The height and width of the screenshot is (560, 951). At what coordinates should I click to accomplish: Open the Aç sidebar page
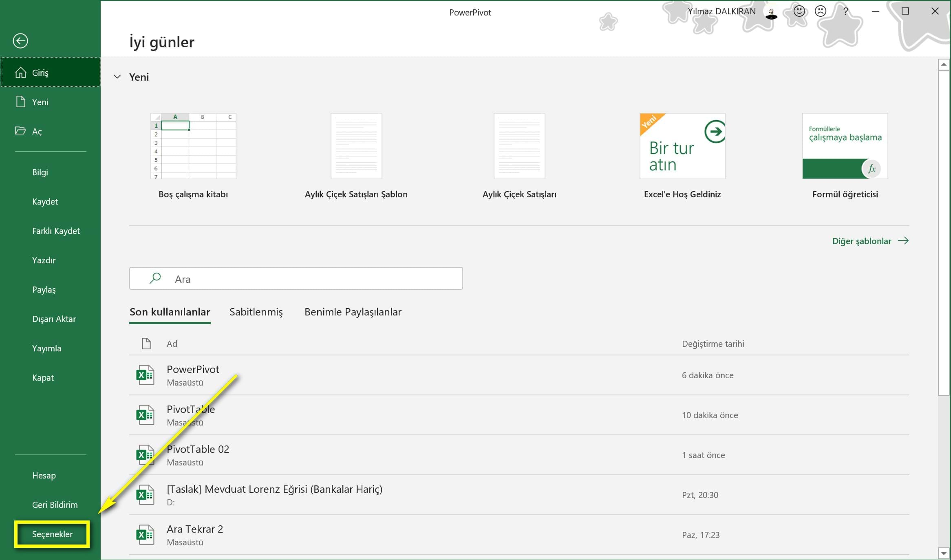click(51, 131)
